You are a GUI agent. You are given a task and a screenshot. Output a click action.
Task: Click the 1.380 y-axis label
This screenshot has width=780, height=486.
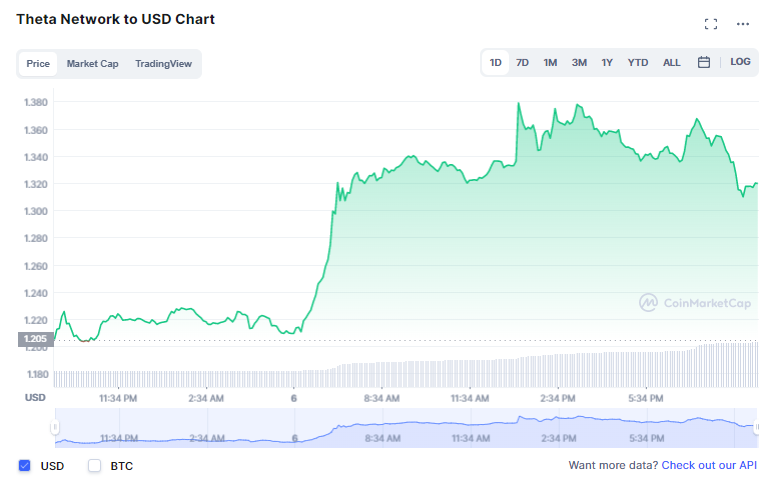[36, 102]
